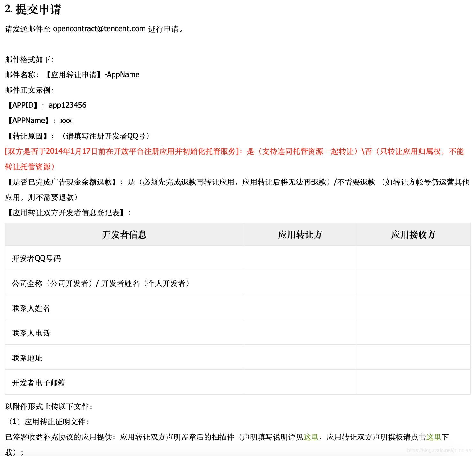476x456 pixels.
Task: Click the 联系地址 row label
Action: click(x=27, y=358)
